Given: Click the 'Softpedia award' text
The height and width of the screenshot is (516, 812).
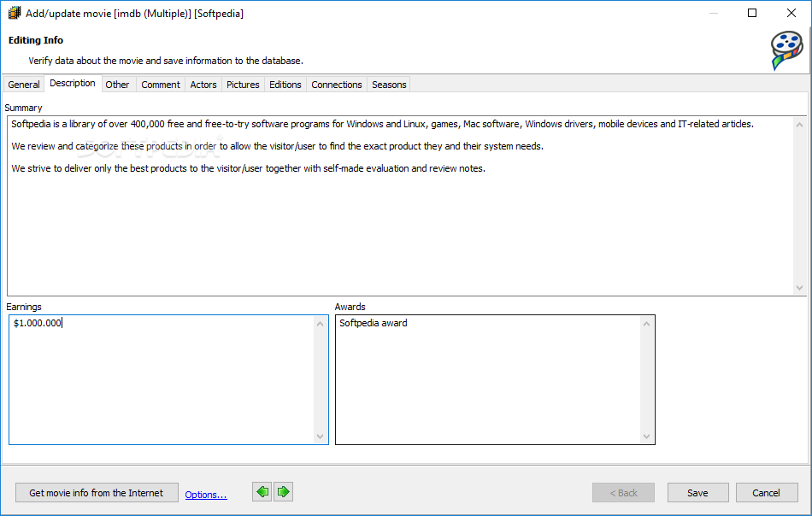Looking at the screenshot, I should click(374, 323).
